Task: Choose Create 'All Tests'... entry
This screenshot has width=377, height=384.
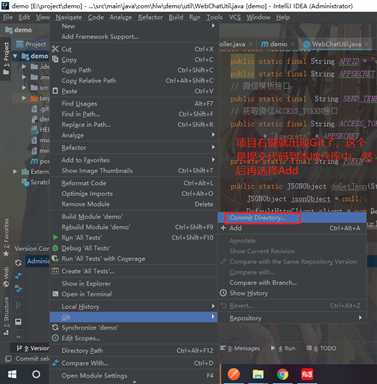Action: [x=133, y=271]
